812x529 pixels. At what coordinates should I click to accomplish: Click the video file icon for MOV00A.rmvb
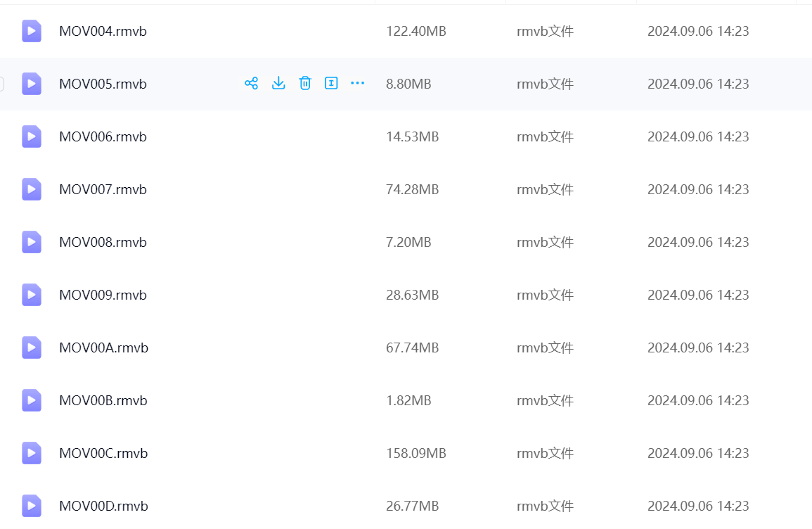[x=32, y=348]
